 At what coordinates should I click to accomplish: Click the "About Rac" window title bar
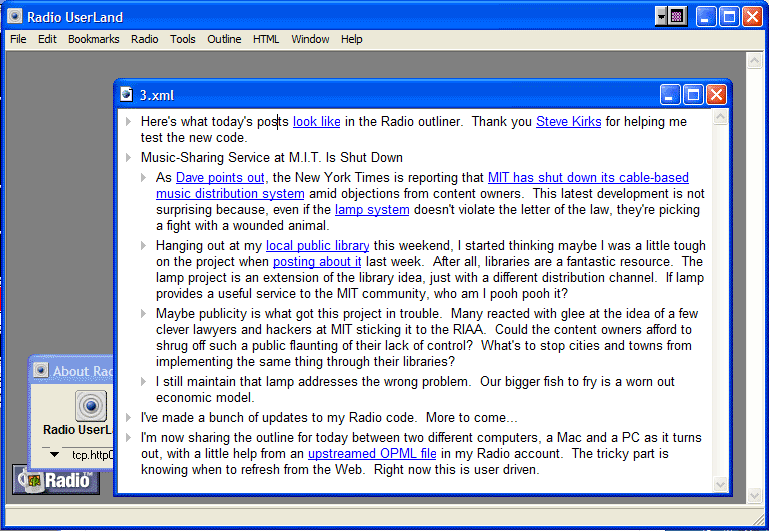pyautogui.click(x=73, y=371)
